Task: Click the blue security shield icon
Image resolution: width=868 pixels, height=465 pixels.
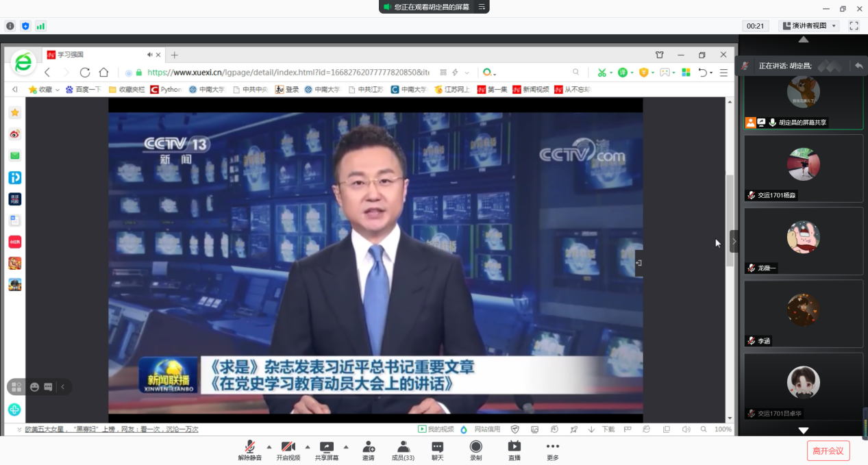Action: point(25,26)
